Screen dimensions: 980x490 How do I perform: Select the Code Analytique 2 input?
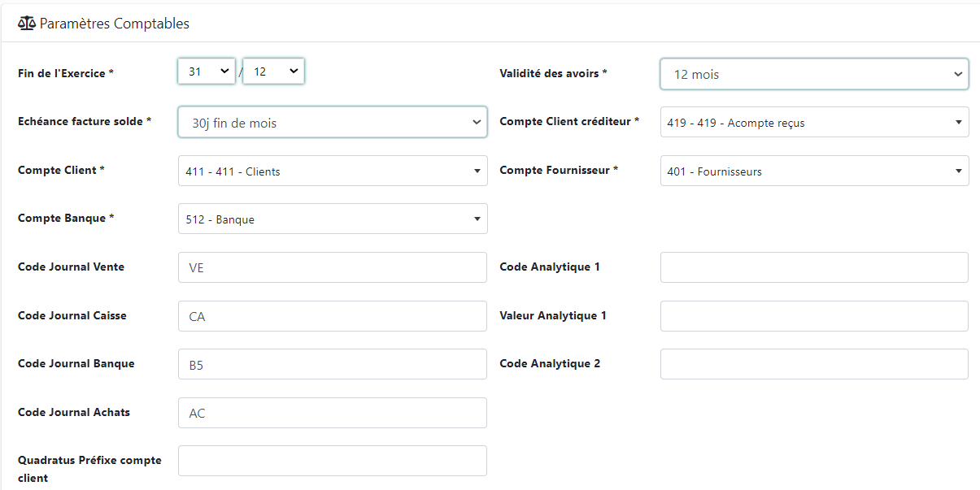(x=814, y=365)
